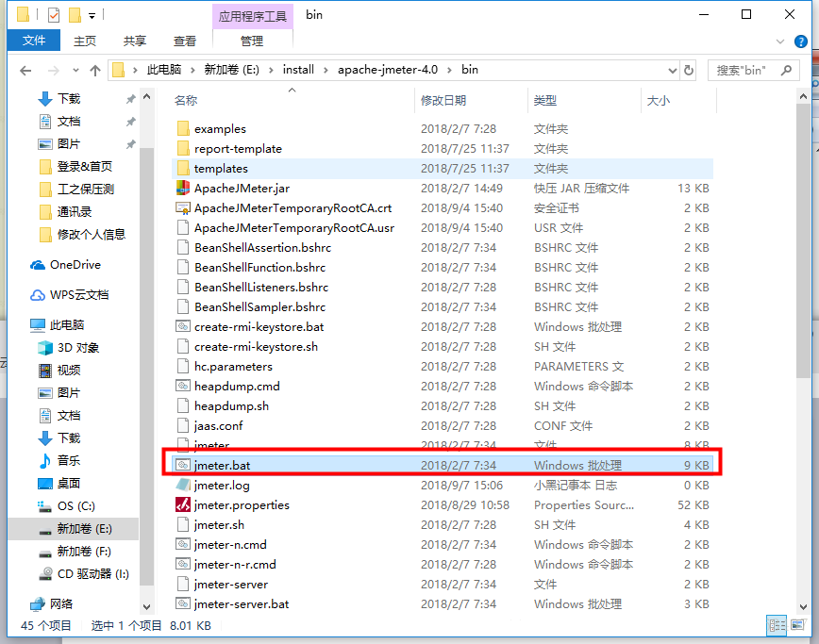Navigate to apache-jmeter-4.0 in the address bar
The width and height of the screenshot is (819, 644).
click(388, 70)
